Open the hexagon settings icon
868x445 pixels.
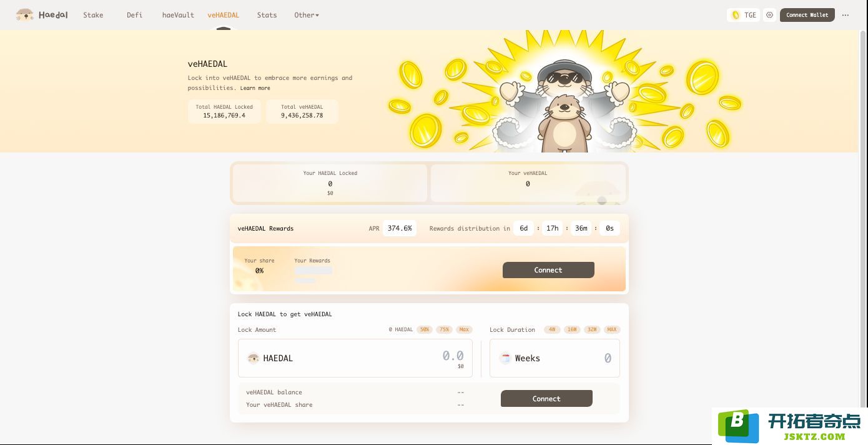770,15
